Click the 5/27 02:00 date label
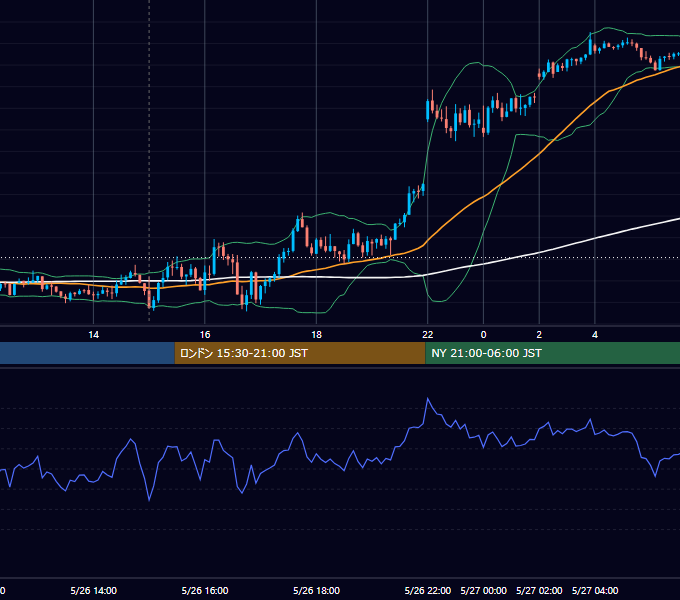Screen dimensions: 680x600 pyautogui.click(x=539, y=590)
